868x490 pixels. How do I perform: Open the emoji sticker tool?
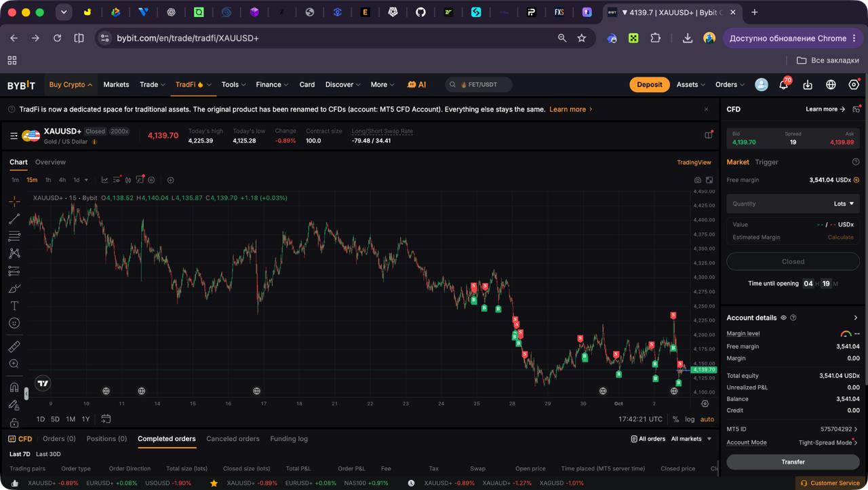pyautogui.click(x=14, y=324)
